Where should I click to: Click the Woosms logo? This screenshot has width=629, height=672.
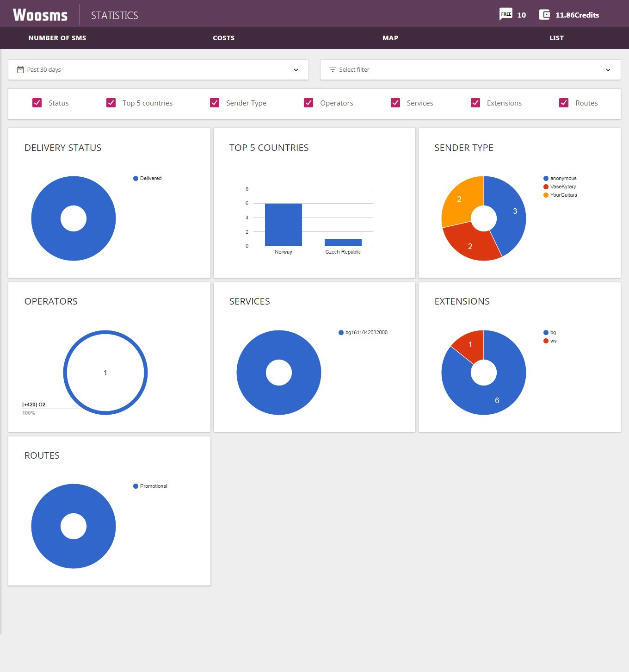tap(41, 14)
